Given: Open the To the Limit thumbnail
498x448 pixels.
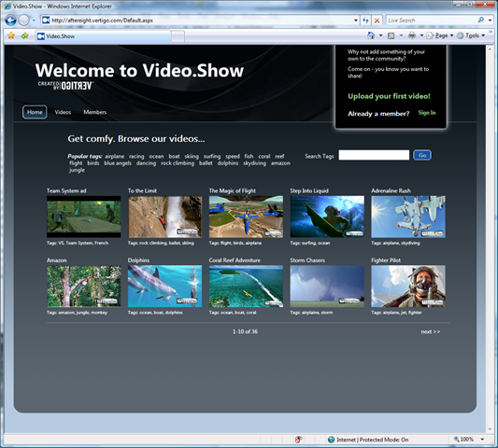Looking at the screenshot, I should 164,217.
